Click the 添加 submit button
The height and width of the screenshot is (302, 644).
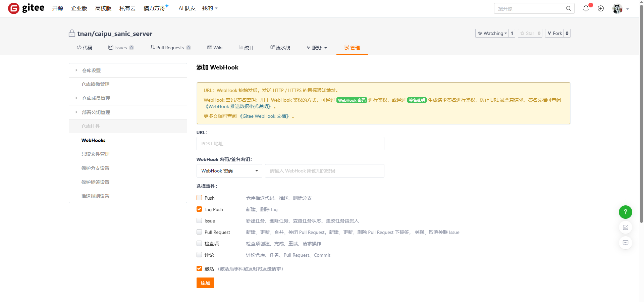tap(205, 283)
